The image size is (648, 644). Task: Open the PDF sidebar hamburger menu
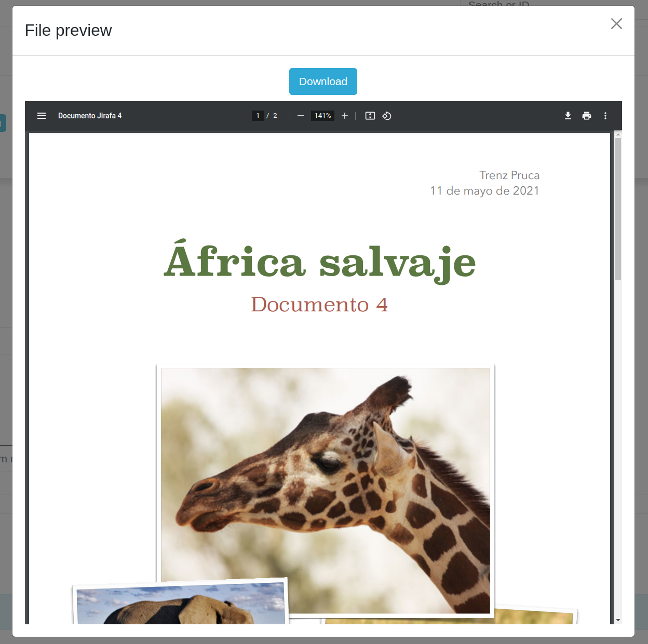[42, 116]
